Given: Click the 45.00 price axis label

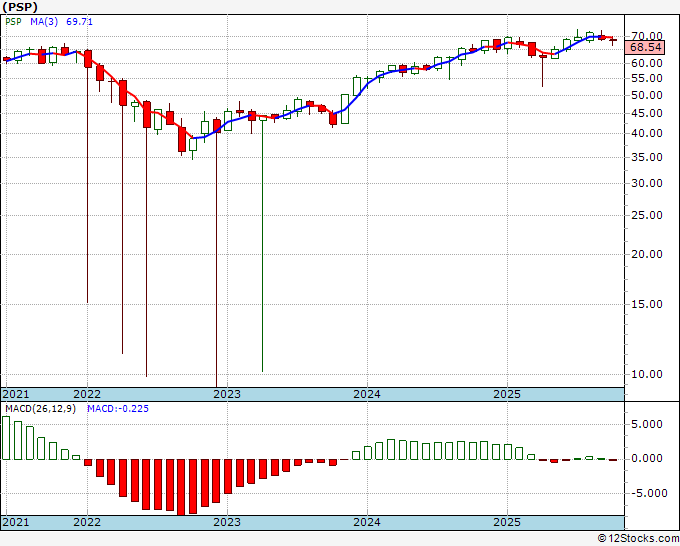Looking at the screenshot, I should [646, 114].
